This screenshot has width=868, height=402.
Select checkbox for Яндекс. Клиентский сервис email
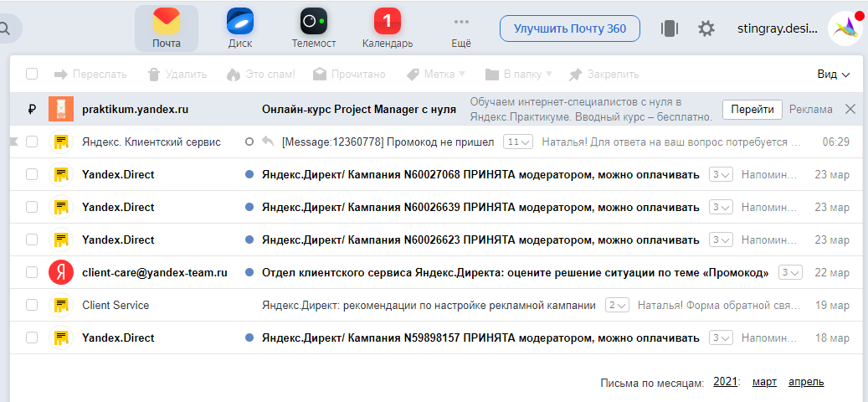[32, 142]
